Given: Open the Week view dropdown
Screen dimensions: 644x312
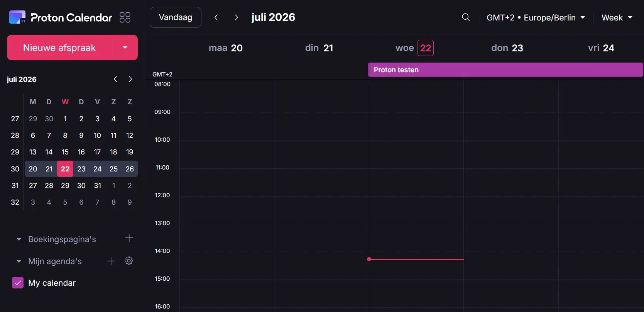Looking at the screenshot, I should pos(617,18).
